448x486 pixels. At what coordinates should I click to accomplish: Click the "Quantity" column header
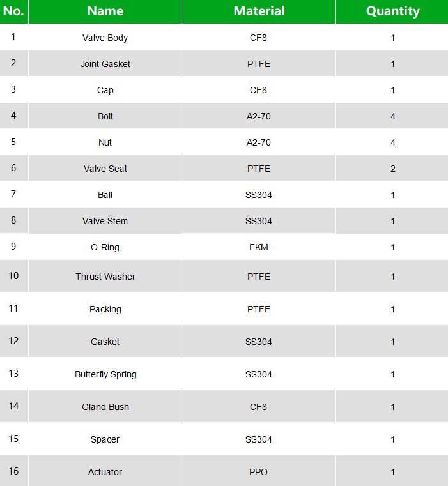pyautogui.click(x=392, y=11)
